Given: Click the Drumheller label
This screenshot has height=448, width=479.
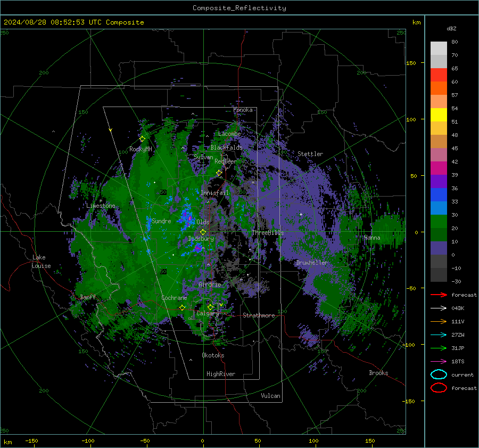Looking at the screenshot, I should (311, 263).
